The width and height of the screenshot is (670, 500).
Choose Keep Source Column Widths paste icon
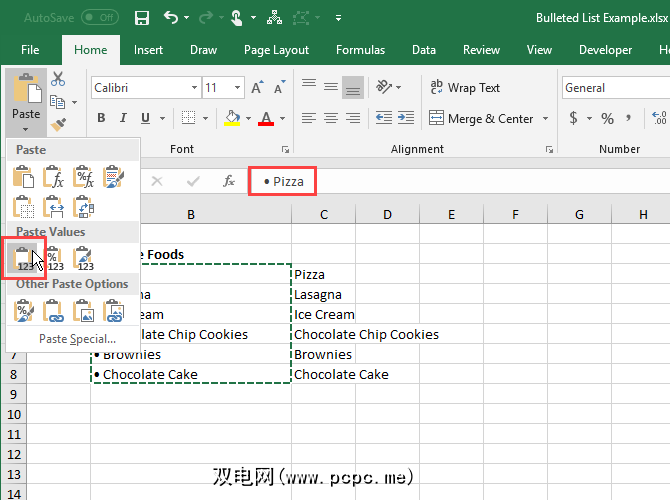coord(53,206)
